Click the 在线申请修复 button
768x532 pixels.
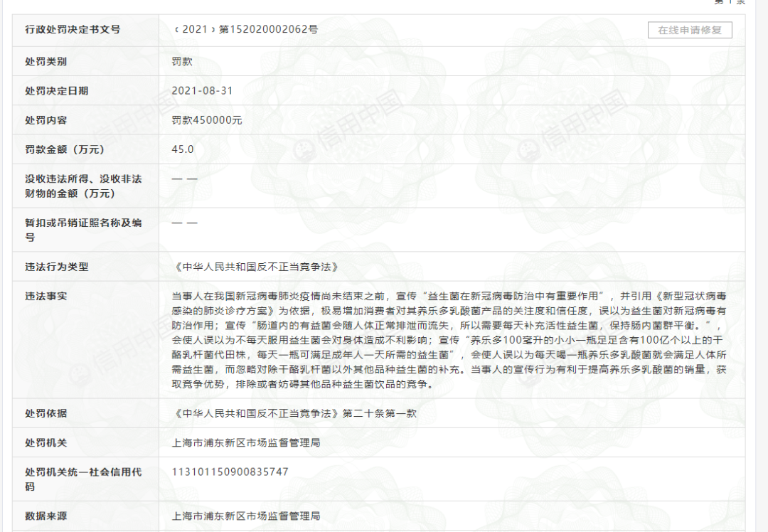click(x=690, y=30)
